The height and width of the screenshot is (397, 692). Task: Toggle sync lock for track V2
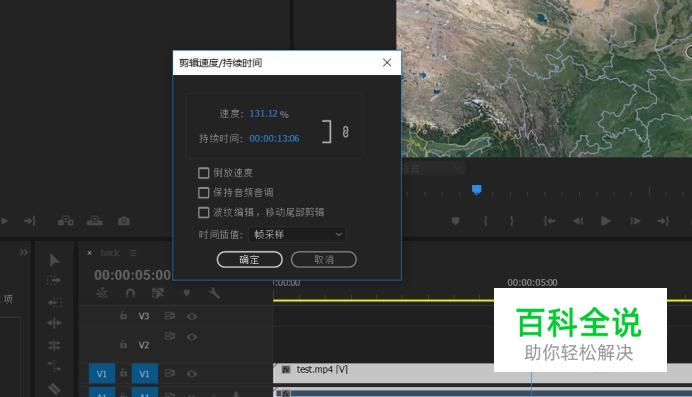tap(169, 337)
